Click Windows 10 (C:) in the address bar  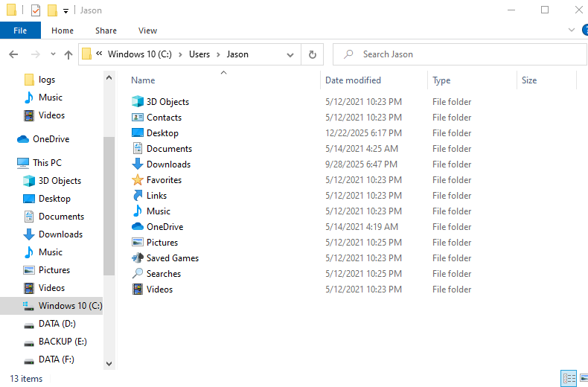pos(139,54)
